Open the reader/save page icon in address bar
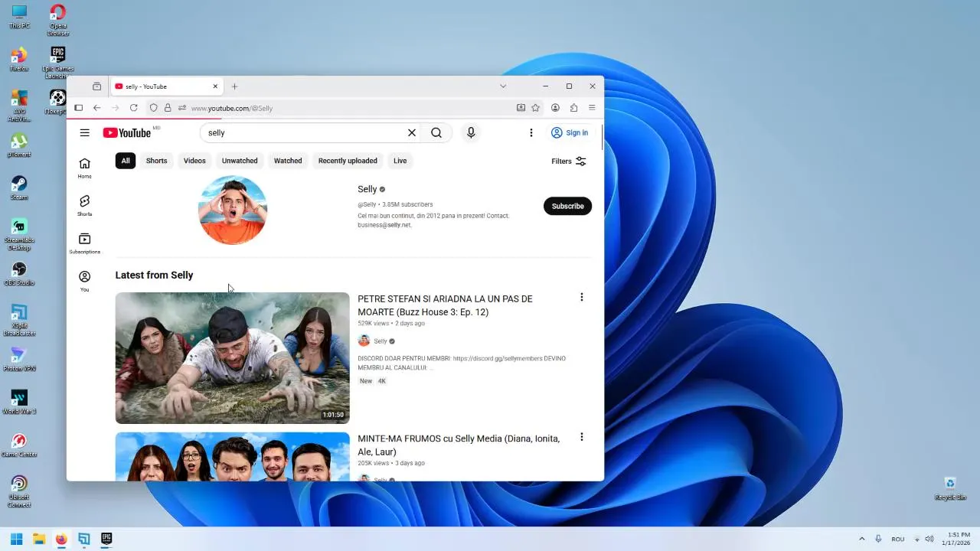 (521, 108)
